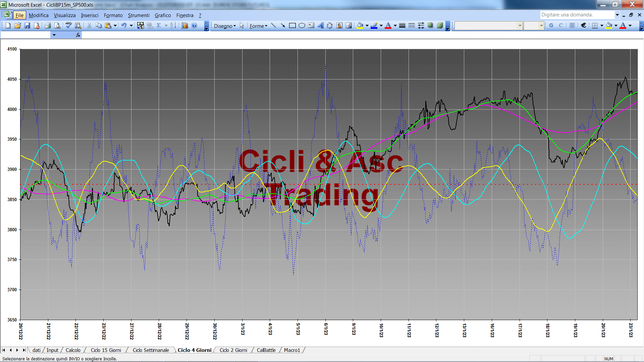The image size is (644, 362).
Task: Select the Line drawing tool
Action: (273, 25)
